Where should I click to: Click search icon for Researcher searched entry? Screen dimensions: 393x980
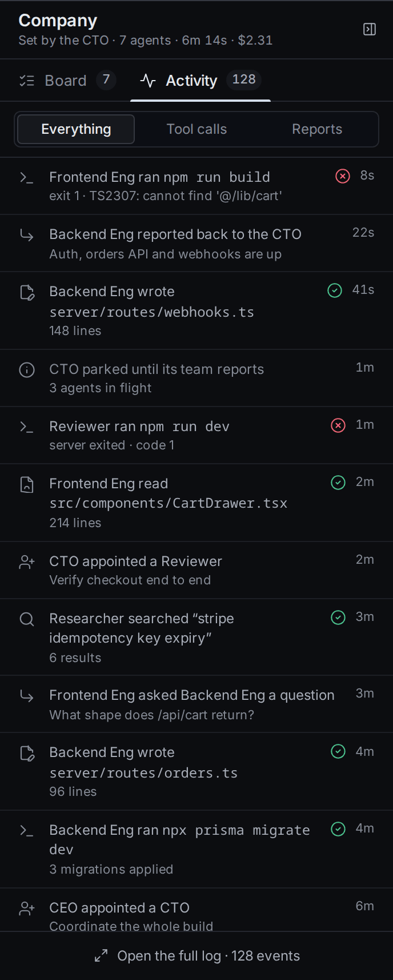click(27, 619)
